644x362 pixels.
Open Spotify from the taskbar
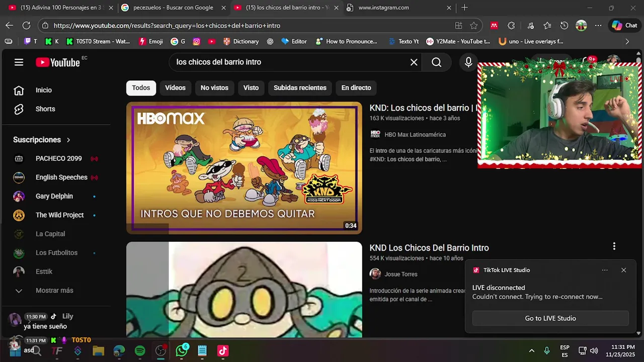point(140,351)
